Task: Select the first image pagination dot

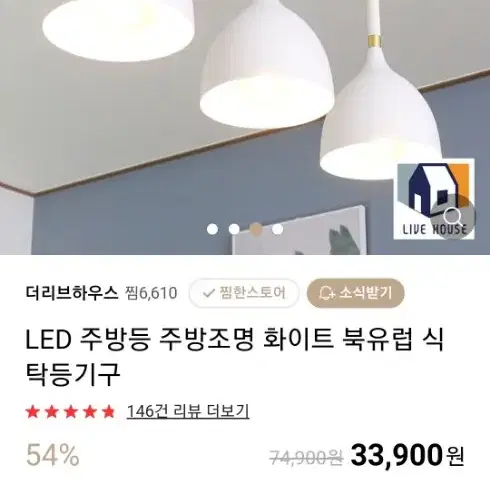Action: click(x=212, y=229)
